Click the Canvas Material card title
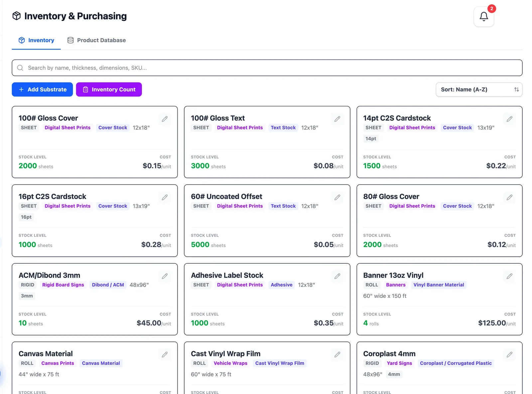Image resolution: width=532 pixels, height=394 pixels. coord(46,354)
